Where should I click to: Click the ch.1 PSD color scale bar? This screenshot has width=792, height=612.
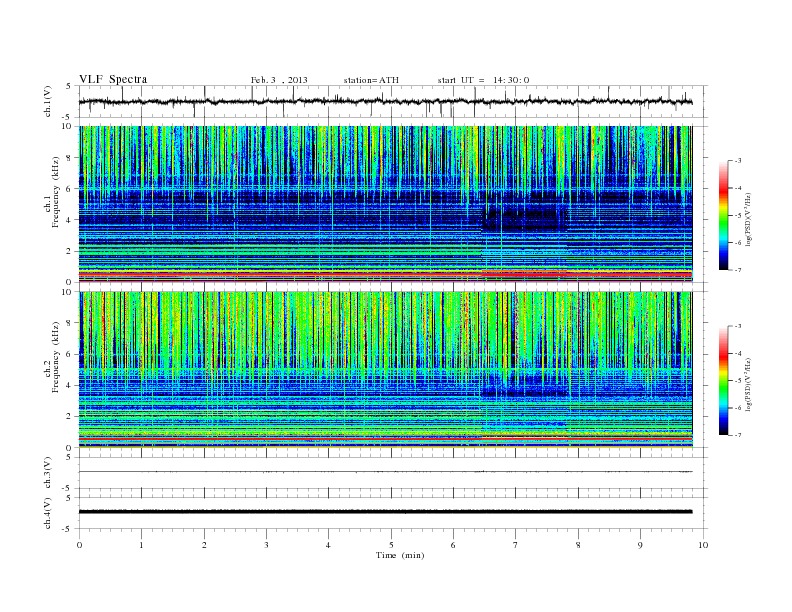(723, 215)
